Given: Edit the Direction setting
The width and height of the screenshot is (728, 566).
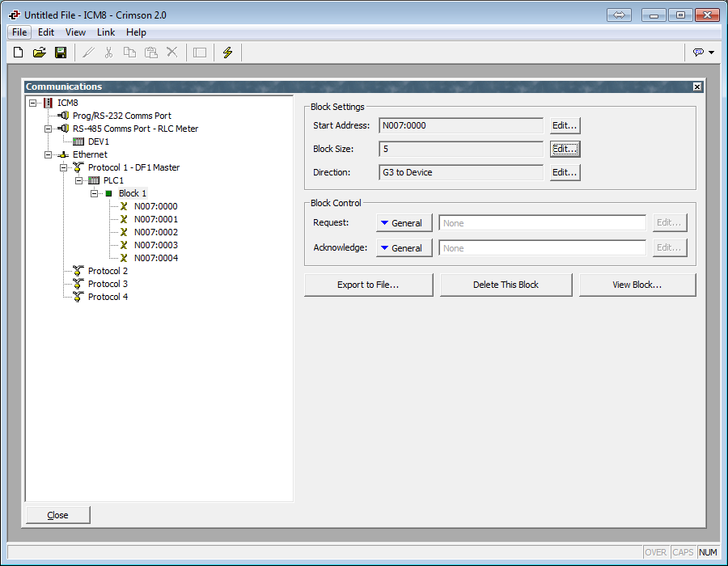Looking at the screenshot, I should pos(565,172).
